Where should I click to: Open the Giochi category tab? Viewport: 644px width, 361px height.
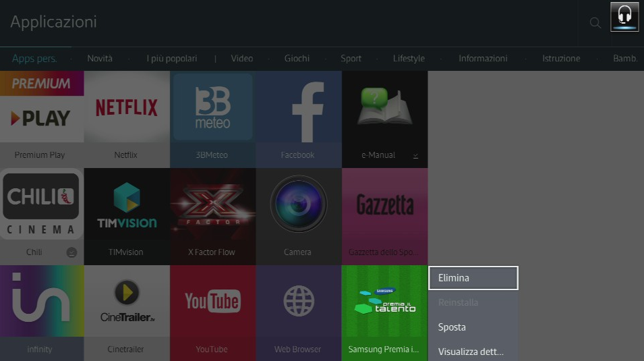pyautogui.click(x=297, y=59)
